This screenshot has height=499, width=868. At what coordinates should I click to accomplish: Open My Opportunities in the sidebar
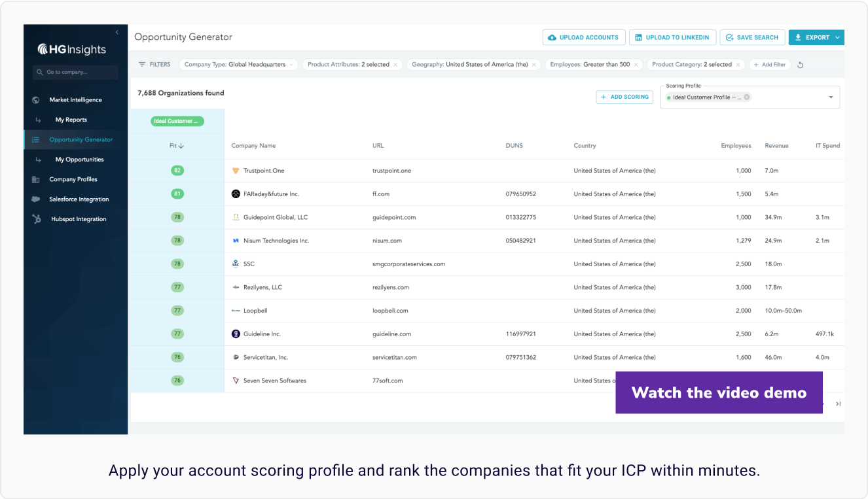coord(79,160)
